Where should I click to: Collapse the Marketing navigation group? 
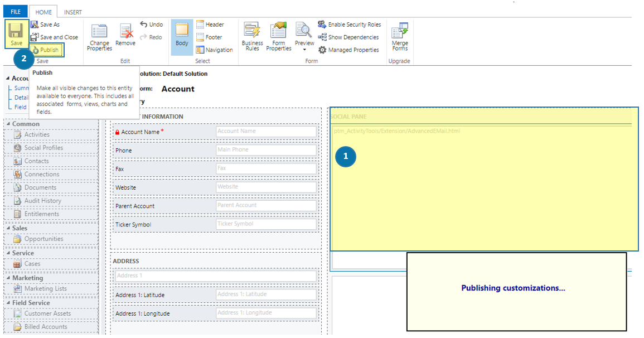[8, 278]
